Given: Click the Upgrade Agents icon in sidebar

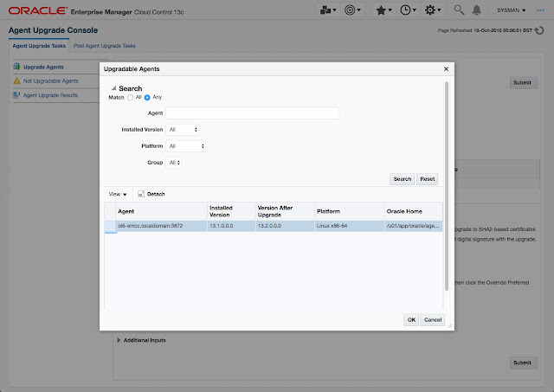Looking at the screenshot, I should click(x=16, y=67).
